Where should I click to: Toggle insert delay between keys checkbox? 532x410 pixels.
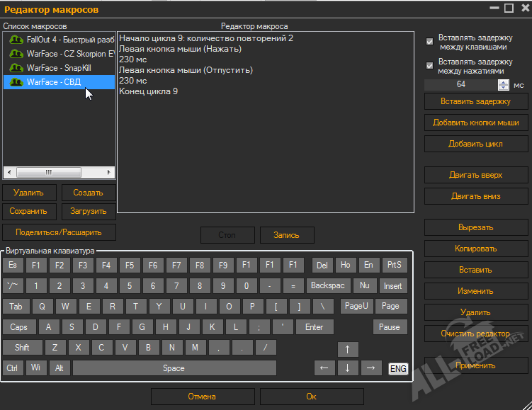pyautogui.click(x=429, y=42)
